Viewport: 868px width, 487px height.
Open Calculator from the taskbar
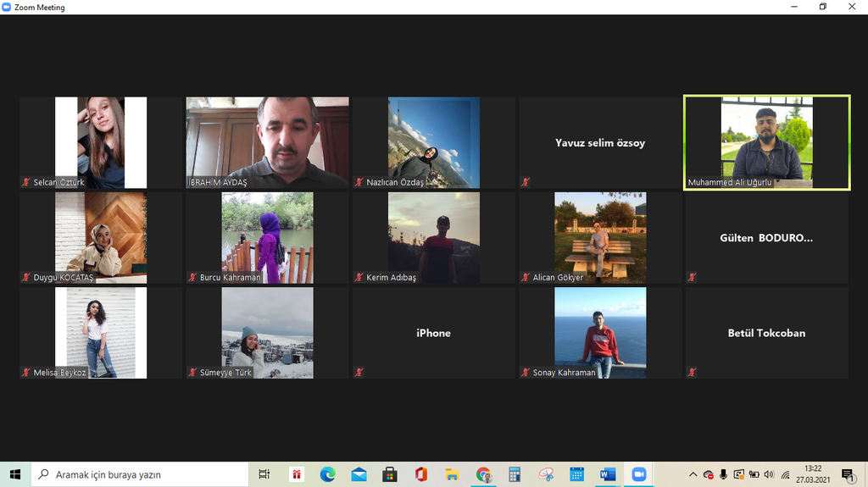pos(515,474)
